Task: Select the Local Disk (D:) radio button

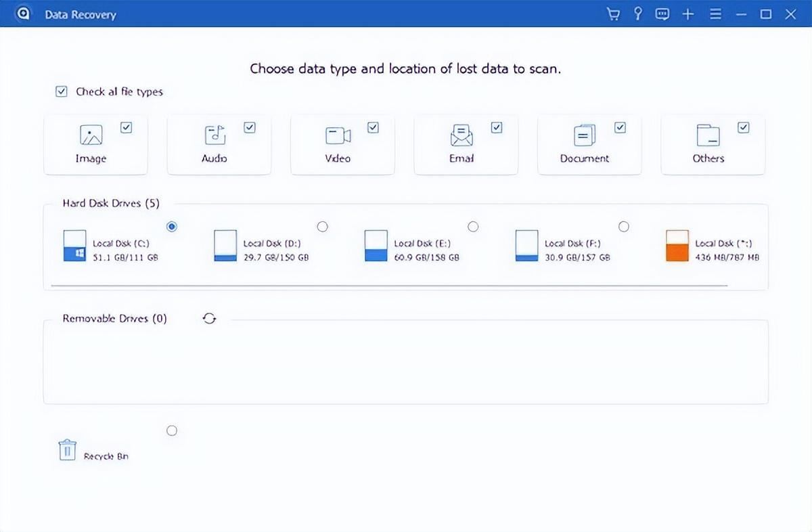Action: 323,227
